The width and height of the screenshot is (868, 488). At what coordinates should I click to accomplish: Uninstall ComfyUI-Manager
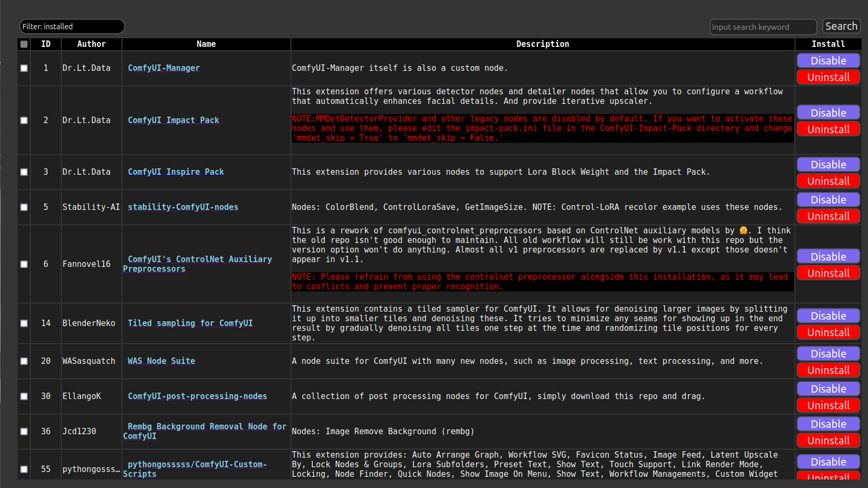[829, 77]
